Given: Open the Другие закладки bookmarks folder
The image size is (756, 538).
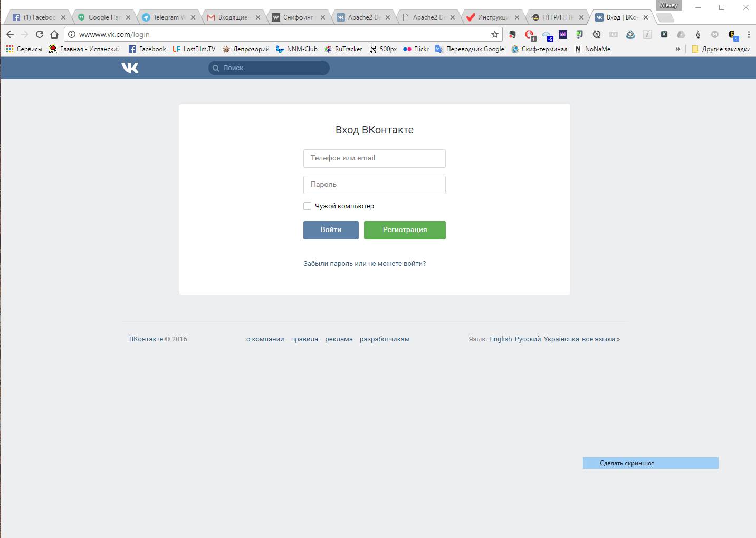Looking at the screenshot, I should point(721,49).
